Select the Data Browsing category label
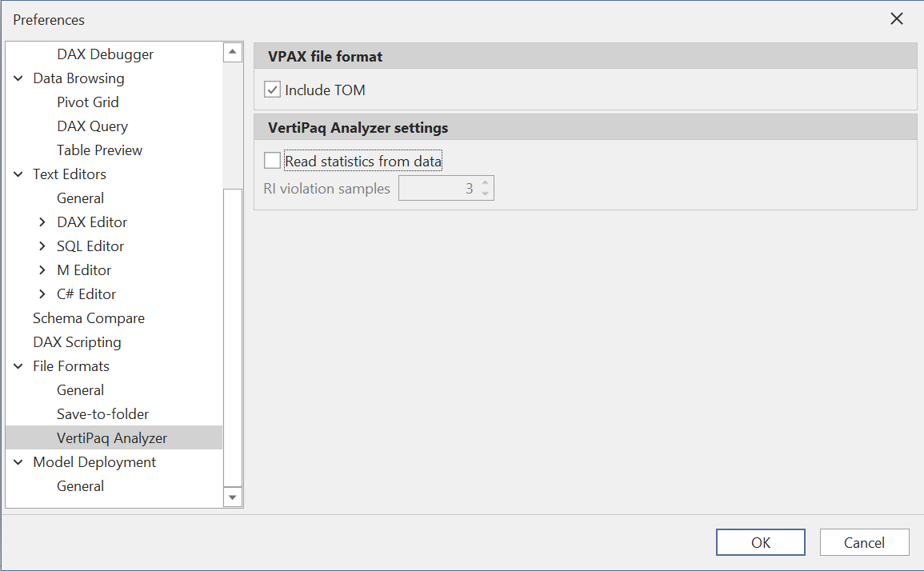Image resolution: width=924 pixels, height=571 pixels. tap(78, 78)
